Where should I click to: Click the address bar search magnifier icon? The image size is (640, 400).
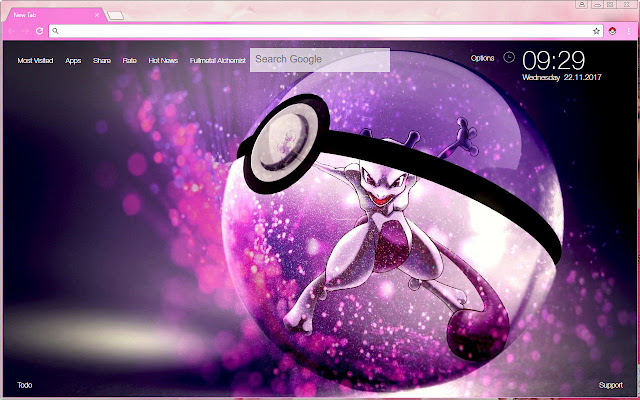point(56,31)
